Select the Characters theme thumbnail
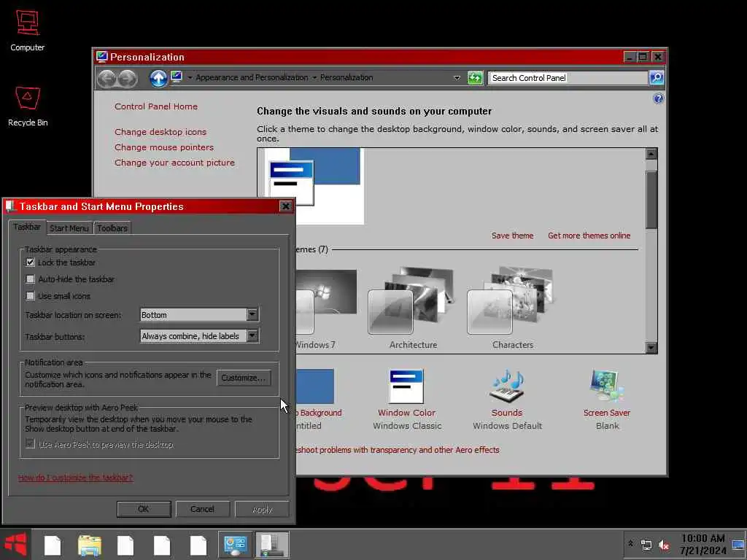The image size is (747, 560). (512, 308)
